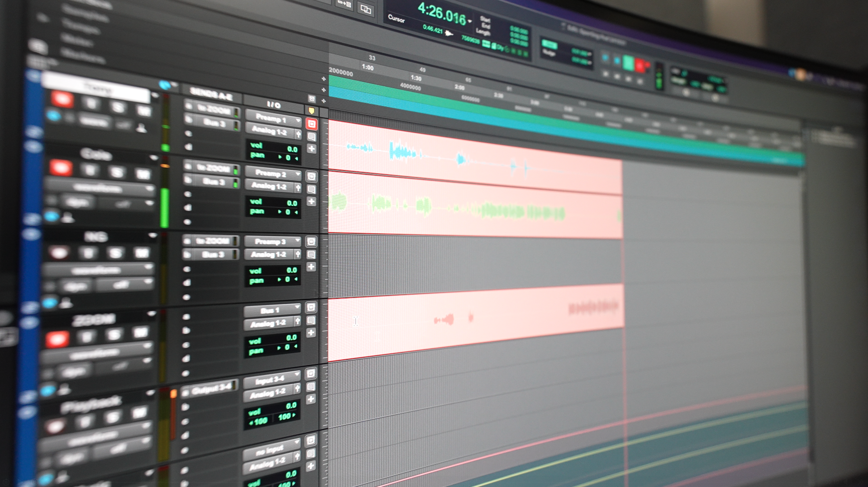The width and height of the screenshot is (868, 487).
Task: Click the plus icon in the Bus 1 track
Action: 311,333
